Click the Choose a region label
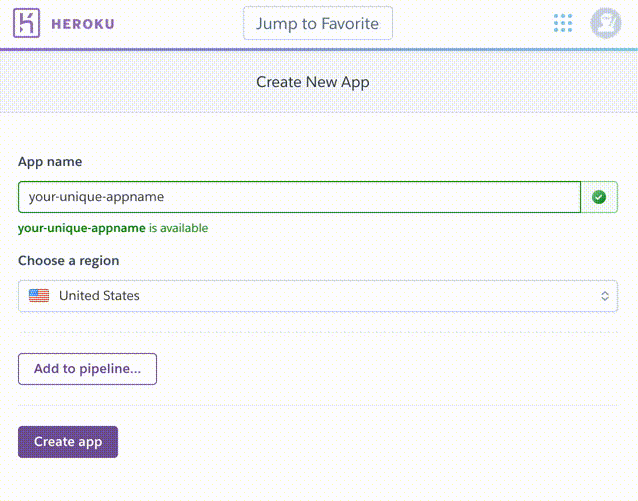The height and width of the screenshot is (501, 638). [x=68, y=261]
